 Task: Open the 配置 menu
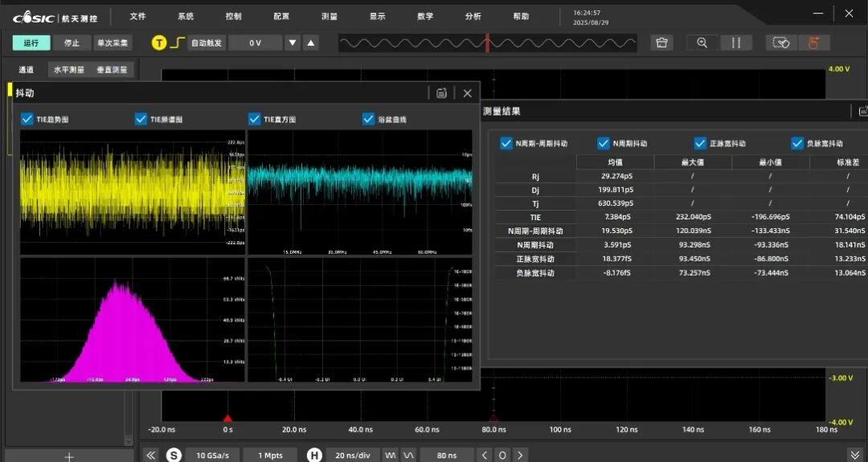[281, 16]
